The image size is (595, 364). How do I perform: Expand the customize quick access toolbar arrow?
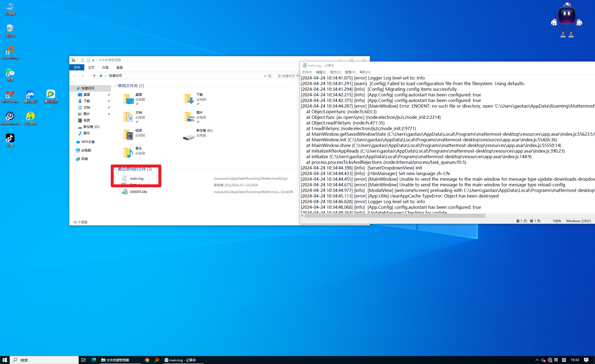coord(93,60)
